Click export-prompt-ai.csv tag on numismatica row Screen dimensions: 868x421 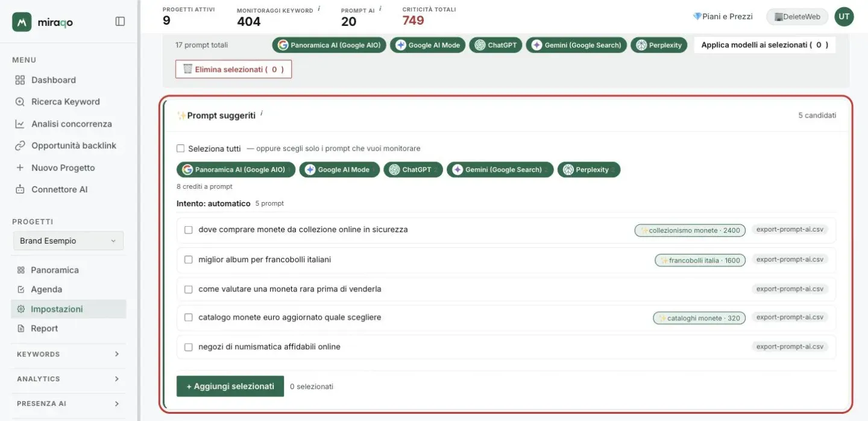pos(790,347)
